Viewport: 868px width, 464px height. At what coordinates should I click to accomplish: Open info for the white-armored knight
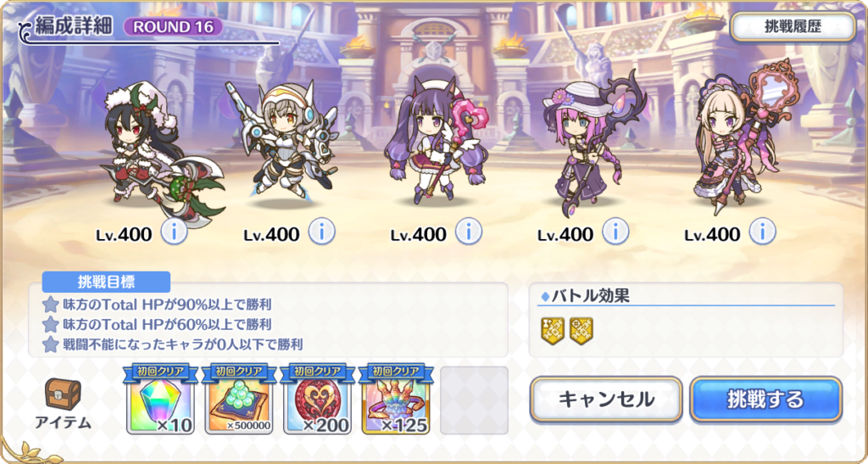click(x=321, y=232)
